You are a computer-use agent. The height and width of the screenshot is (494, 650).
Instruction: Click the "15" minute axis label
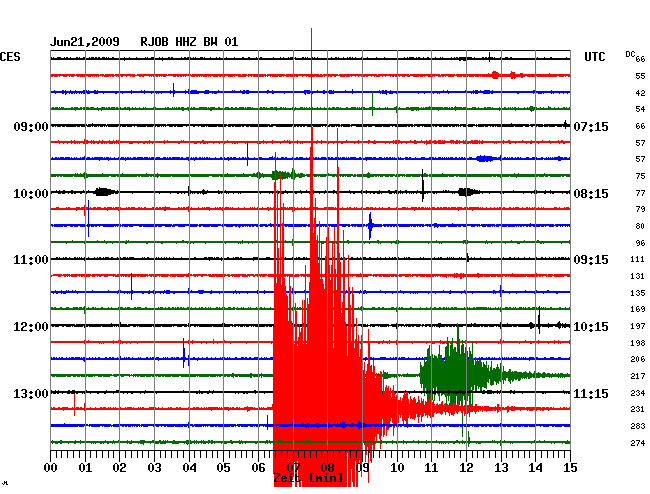pyautogui.click(x=570, y=468)
